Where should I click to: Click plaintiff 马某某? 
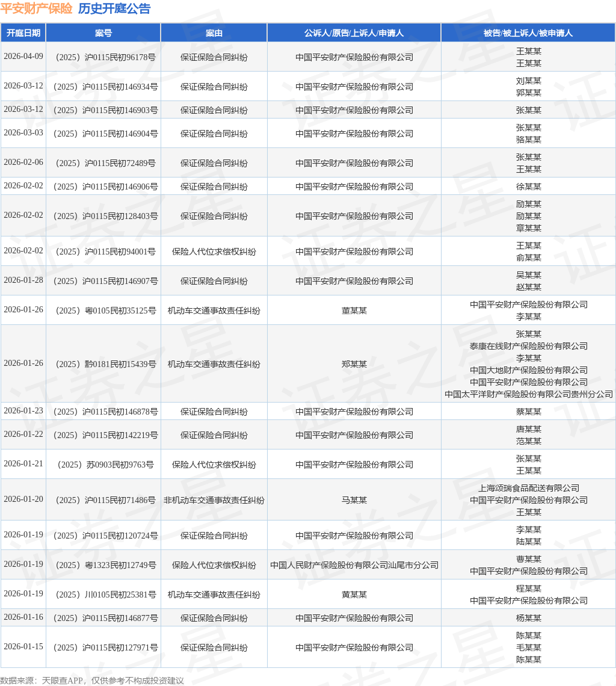pyautogui.click(x=354, y=500)
